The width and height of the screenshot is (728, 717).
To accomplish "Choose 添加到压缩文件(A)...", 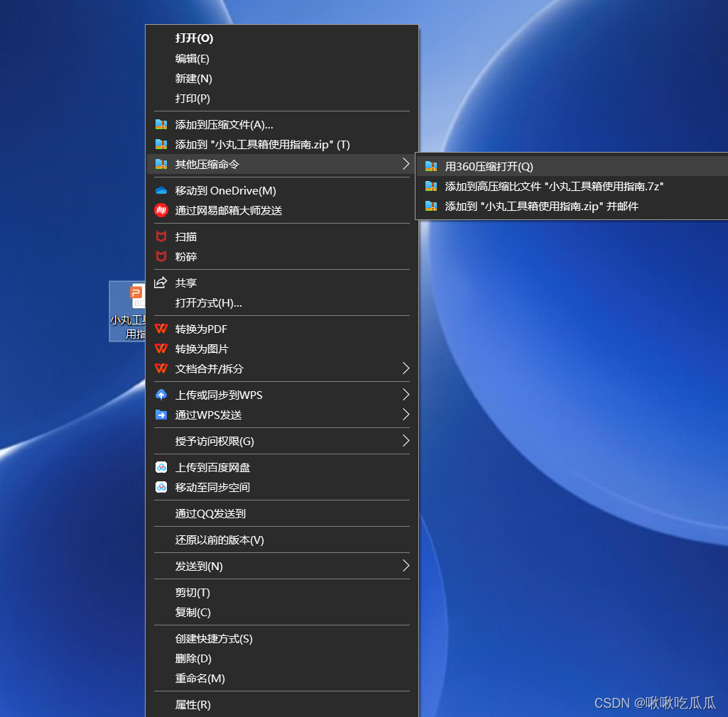I will (x=282, y=124).
